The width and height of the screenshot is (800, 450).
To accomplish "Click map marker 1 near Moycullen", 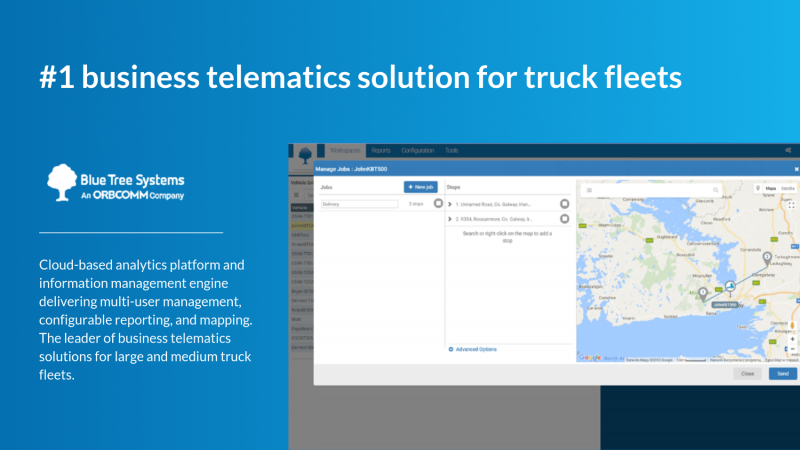I will click(703, 293).
